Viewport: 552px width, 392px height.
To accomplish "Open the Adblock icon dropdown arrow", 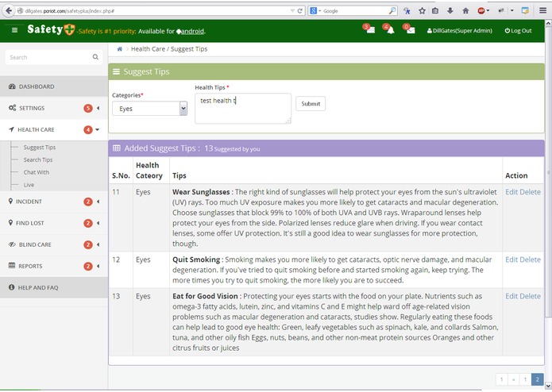I will [x=488, y=11].
